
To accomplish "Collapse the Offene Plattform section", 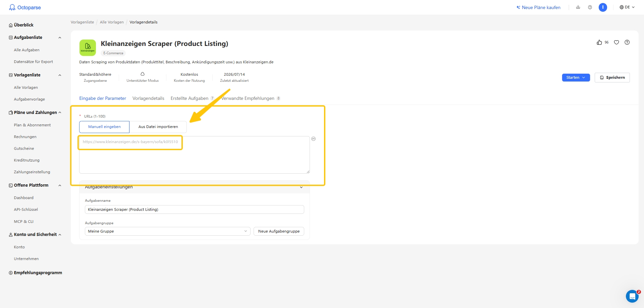I will click(x=60, y=185).
